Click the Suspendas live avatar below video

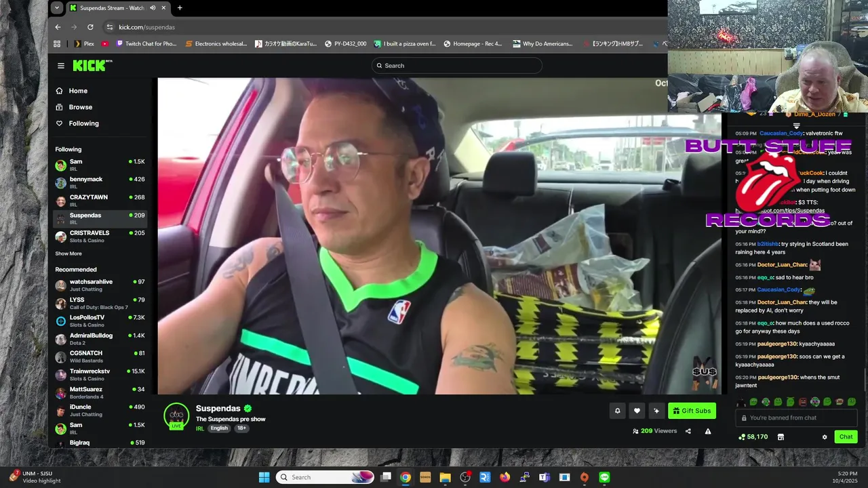click(x=176, y=415)
